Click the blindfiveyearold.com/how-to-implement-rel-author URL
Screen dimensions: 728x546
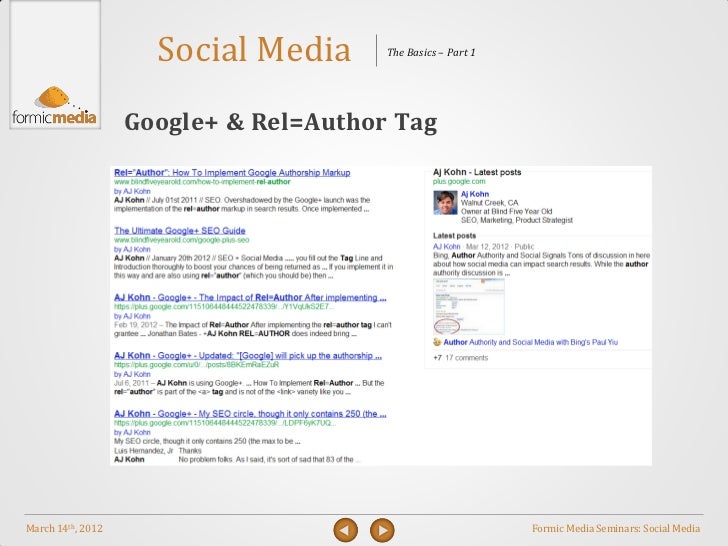point(202,182)
